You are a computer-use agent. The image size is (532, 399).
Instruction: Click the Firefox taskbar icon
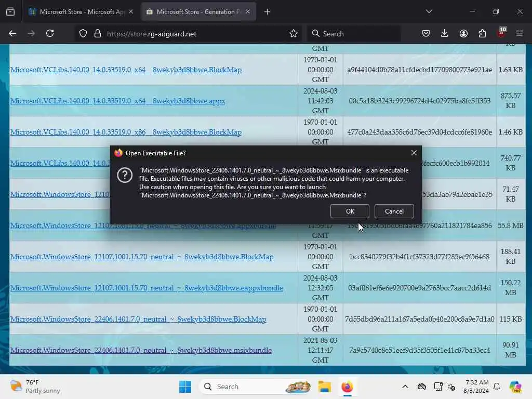347,387
